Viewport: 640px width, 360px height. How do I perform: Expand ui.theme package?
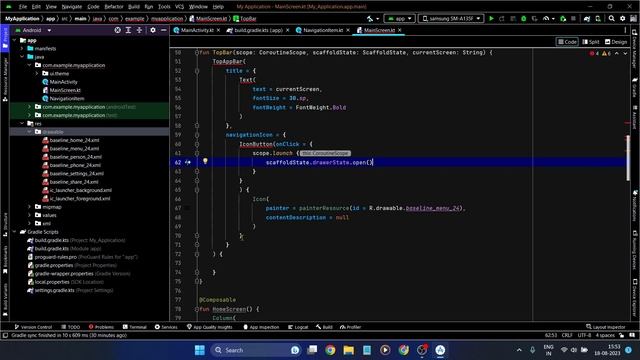click(x=37, y=73)
